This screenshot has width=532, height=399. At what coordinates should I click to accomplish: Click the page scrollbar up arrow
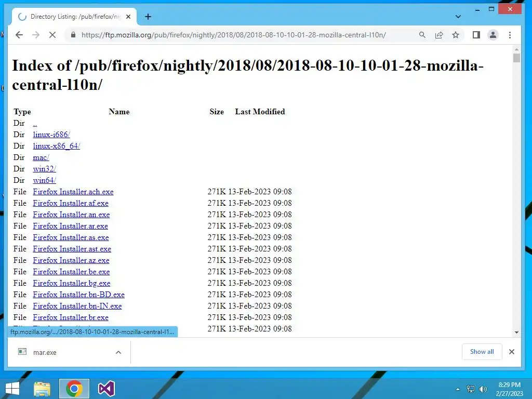(517, 49)
